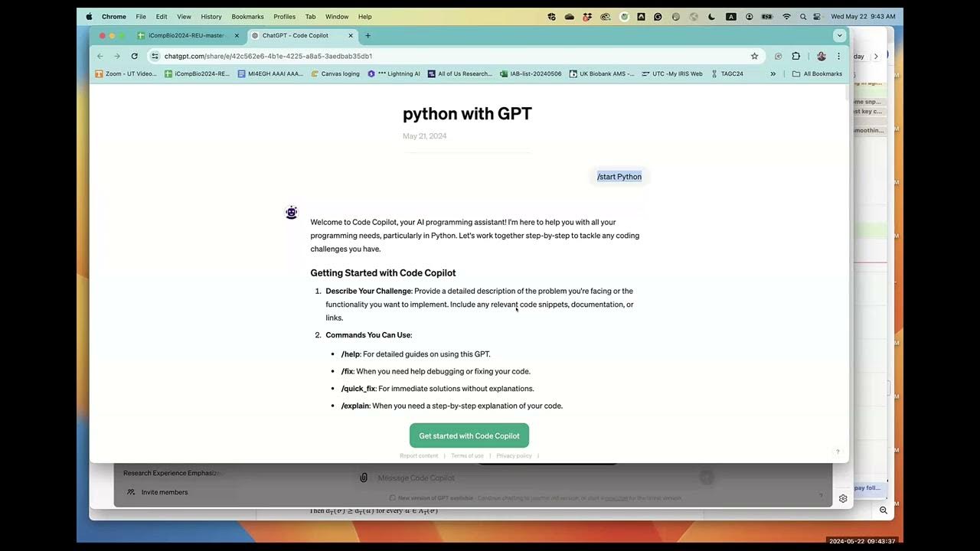980x551 pixels.
Task: Open the Edit menu
Action: [162, 16]
